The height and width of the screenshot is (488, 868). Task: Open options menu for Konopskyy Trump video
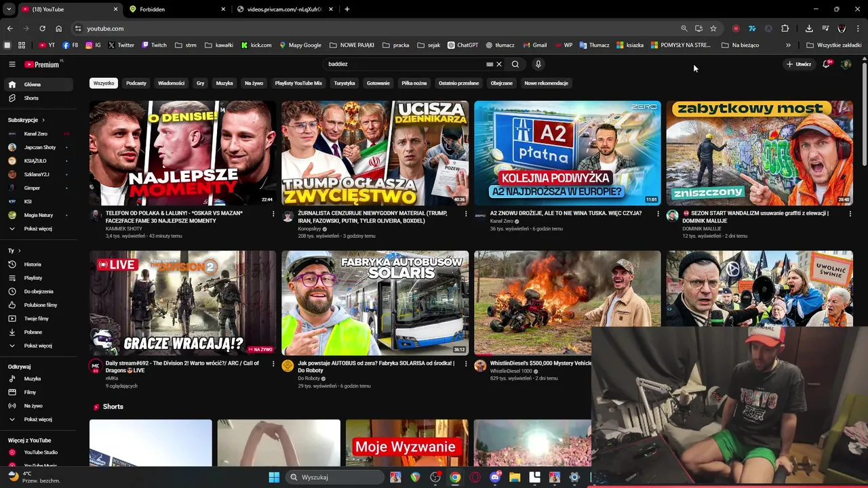click(465, 213)
